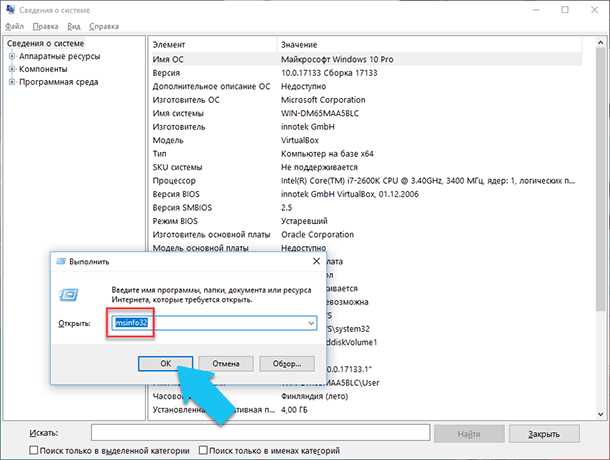Enable search only in selected category
The height and width of the screenshot is (460, 610).
[x=33, y=450]
